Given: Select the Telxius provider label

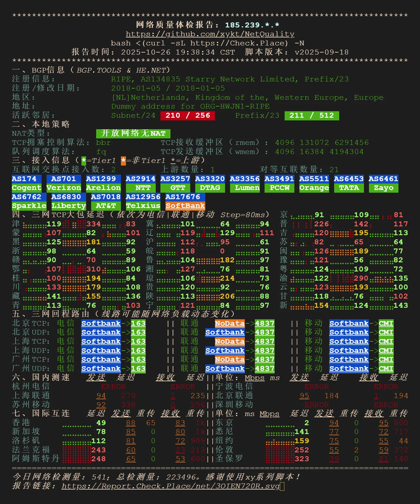Looking at the screenshot, I should tap(143, 206).
